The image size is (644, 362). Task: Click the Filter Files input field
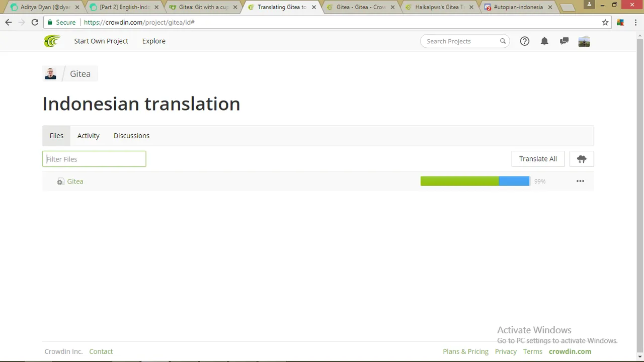[94, 159]
